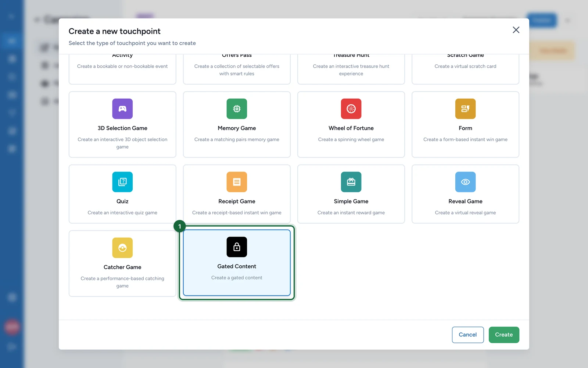Click the Wheel of Fortune red icon
588x368 pixels.
(351, 109)
